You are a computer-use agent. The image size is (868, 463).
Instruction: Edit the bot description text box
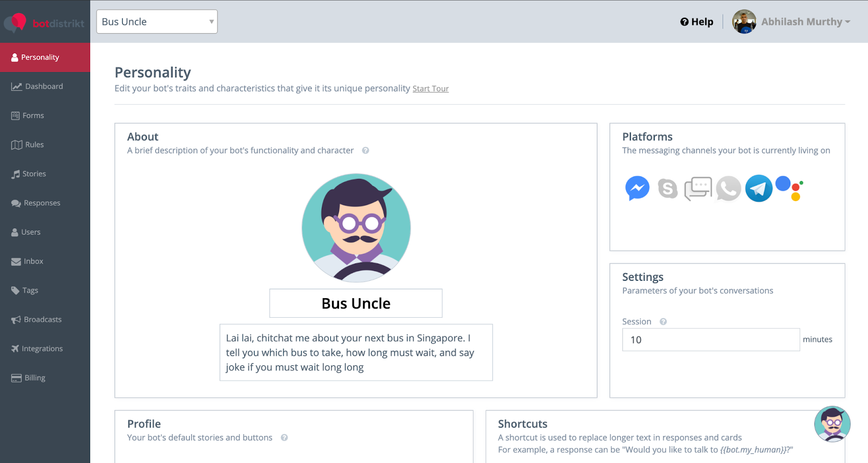tap(356, 352)
